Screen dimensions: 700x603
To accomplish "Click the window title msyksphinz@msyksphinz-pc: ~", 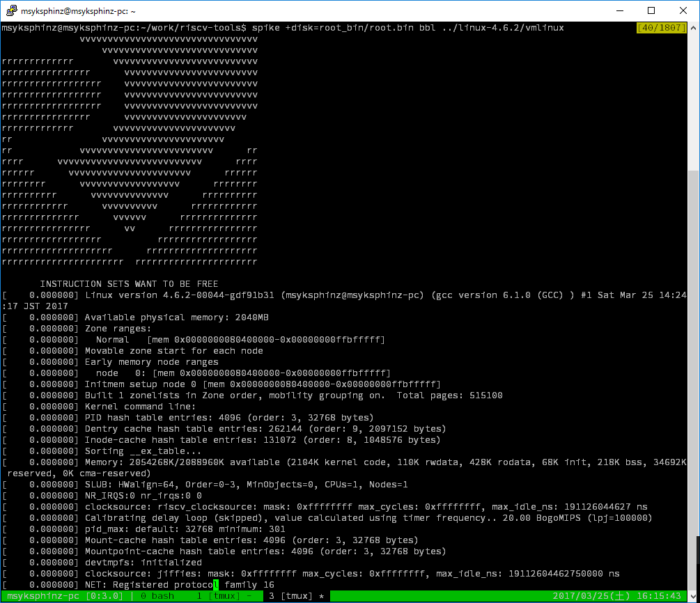I will (78, 11).
